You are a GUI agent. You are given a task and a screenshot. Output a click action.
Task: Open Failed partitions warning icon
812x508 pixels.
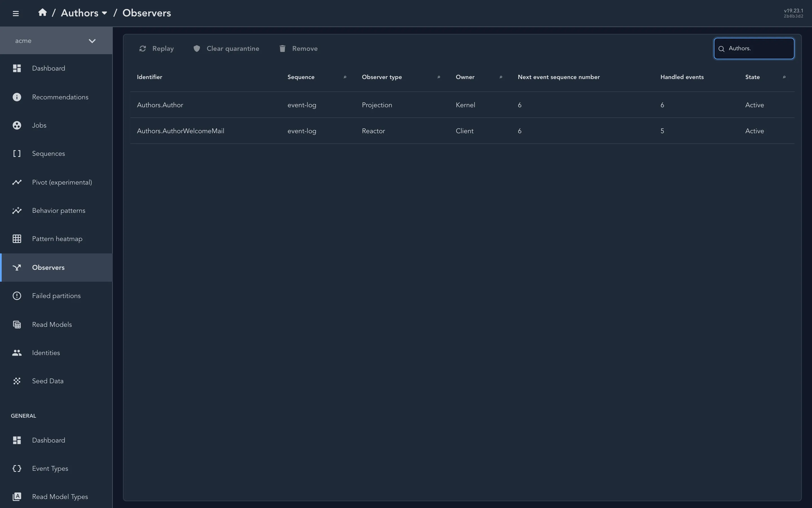tap(17, 296)
